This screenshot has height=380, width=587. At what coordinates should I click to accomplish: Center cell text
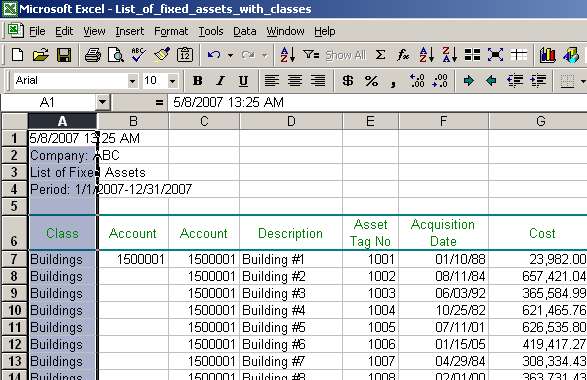coord(295,80)
